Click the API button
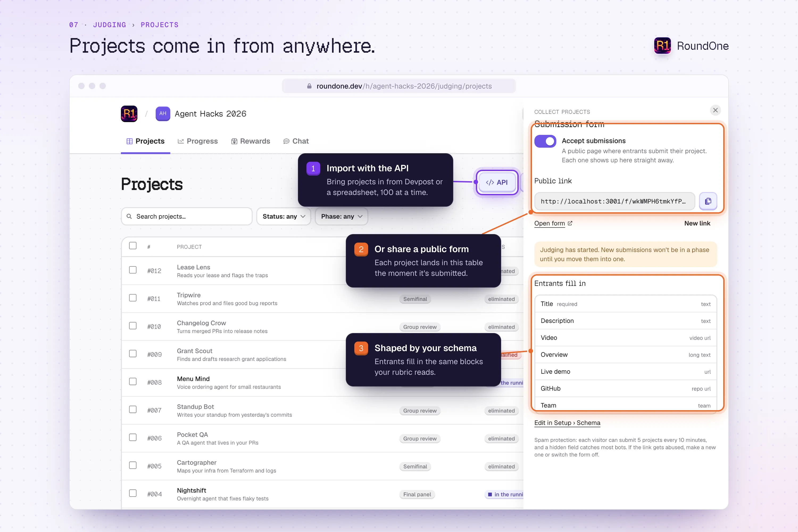Image resolution: width=798 pixels, height=532 pixels. 497,182
